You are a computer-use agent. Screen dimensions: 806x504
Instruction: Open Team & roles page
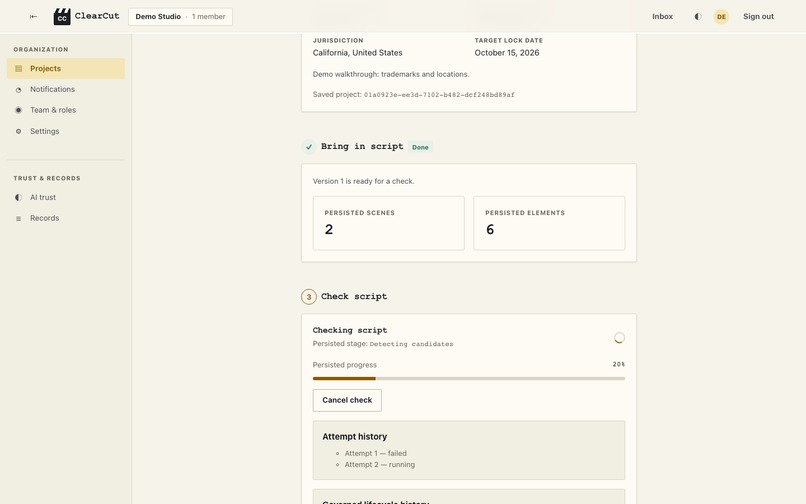(x=66, y=110)
